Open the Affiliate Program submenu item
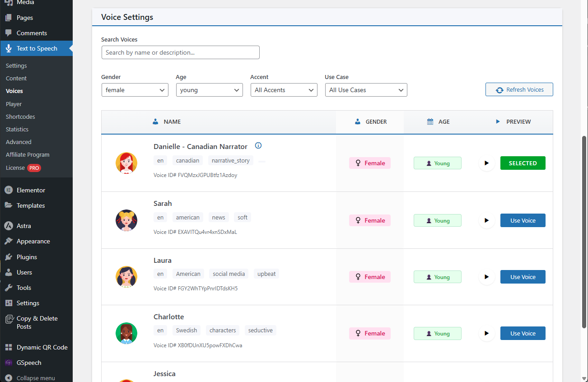Screen dimensions: 588x382 pyautogui.click(x=28, y=154)
